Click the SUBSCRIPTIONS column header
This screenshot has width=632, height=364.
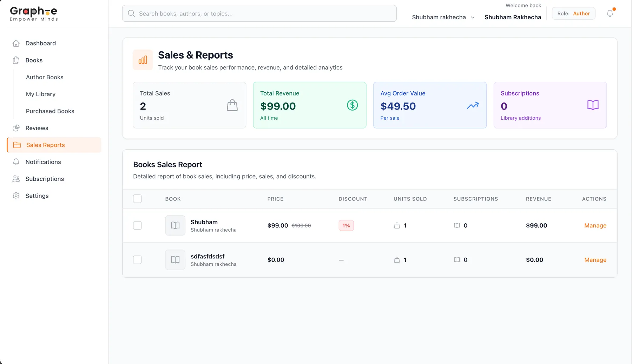point(475,199)
